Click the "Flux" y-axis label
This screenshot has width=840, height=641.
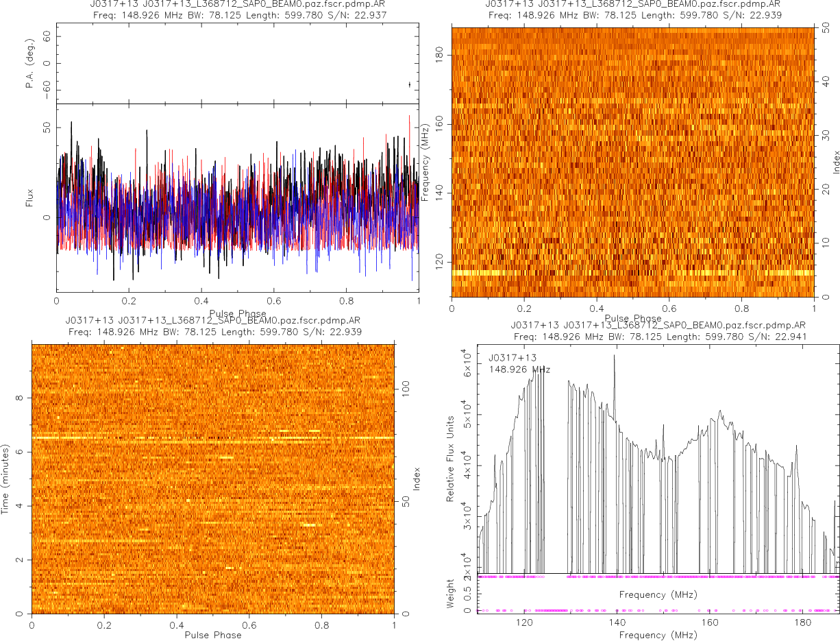(29, 197)
